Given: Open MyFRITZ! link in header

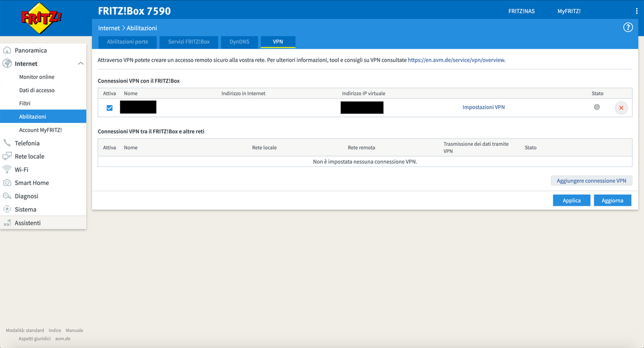Looking at the screenshot, I should click(x=569, y=11).
